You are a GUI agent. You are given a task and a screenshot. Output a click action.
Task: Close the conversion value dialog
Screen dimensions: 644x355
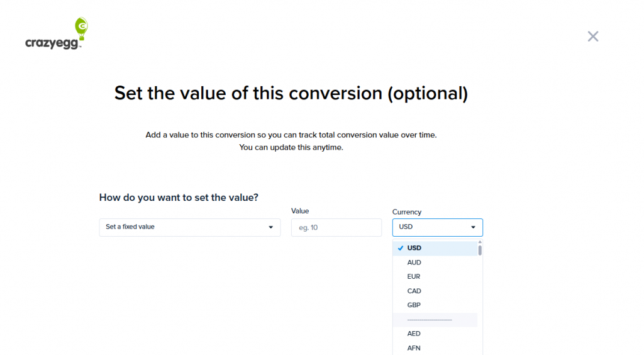tap(592, 37)
